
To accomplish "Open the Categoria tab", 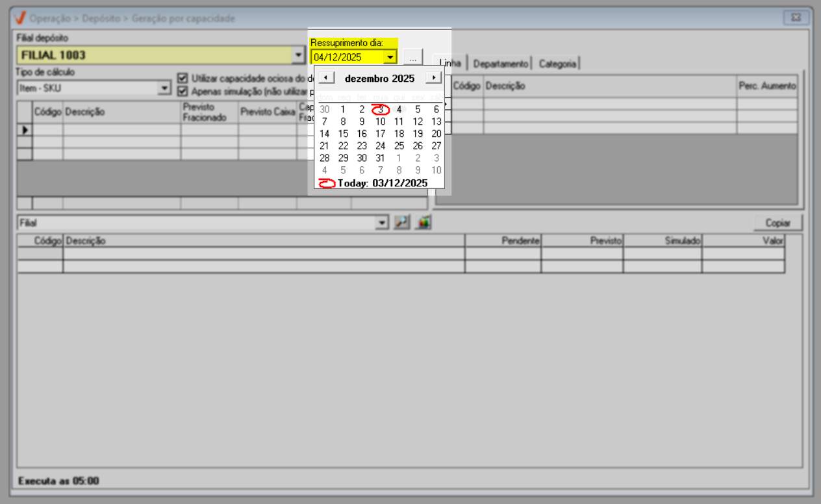I will point(557,64).
